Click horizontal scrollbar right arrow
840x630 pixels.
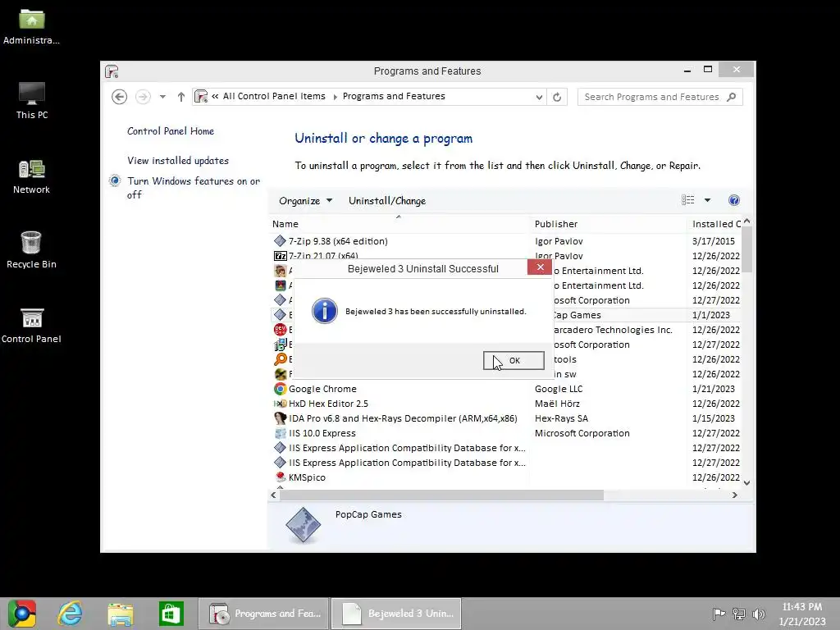pos(735,495)
